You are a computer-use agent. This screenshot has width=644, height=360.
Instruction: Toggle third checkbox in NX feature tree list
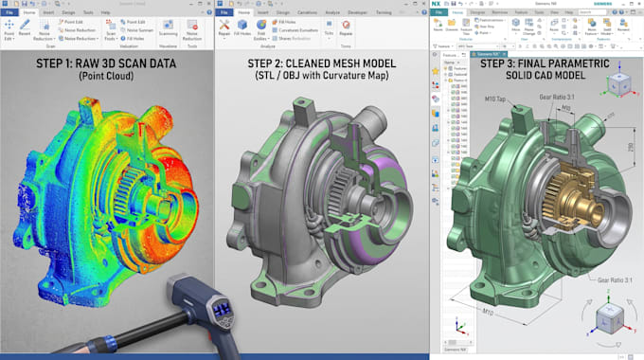454,99
